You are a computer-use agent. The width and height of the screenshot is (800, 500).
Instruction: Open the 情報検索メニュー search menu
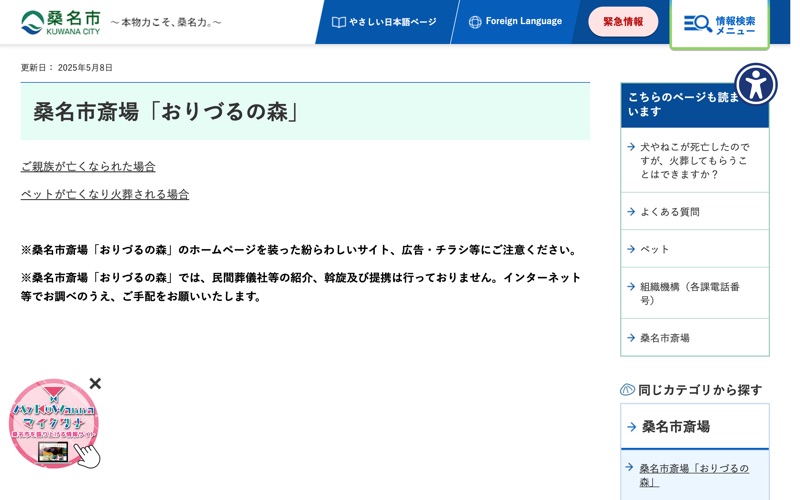click(719, 24)
